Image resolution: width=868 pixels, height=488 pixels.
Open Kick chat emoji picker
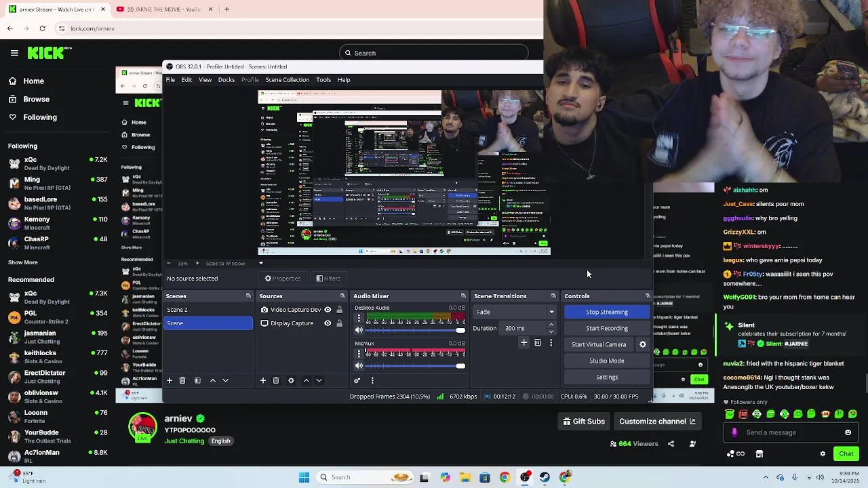848,432
